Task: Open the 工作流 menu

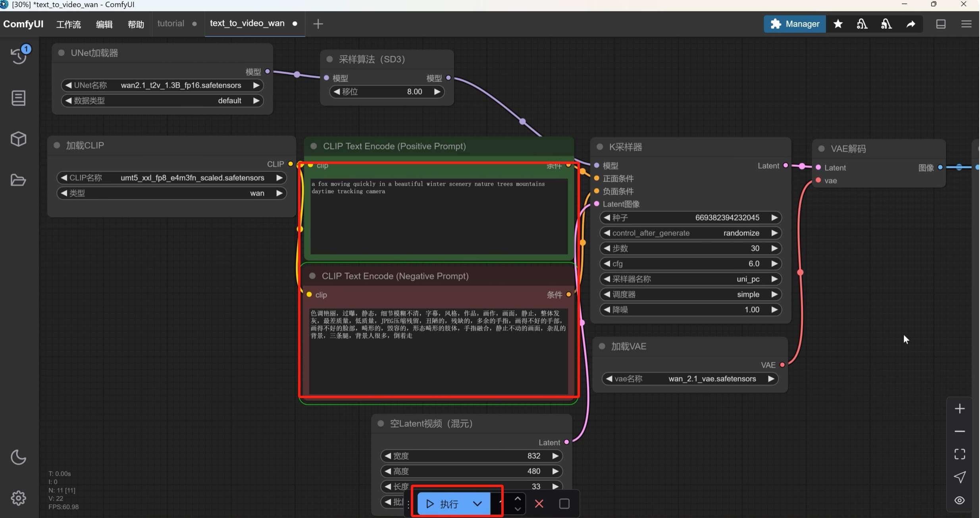Action: tap(69, 24)
